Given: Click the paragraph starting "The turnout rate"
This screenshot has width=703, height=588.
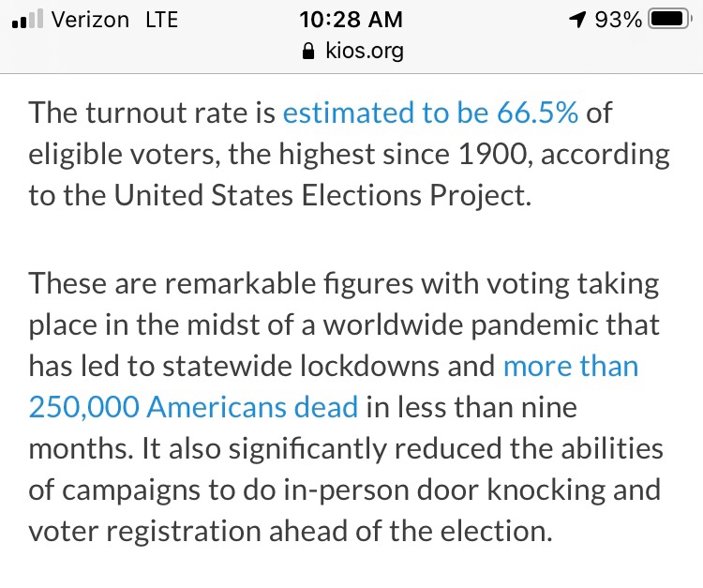Looking at the screenshot, I should pyautogui.click(x=349, y=155).
